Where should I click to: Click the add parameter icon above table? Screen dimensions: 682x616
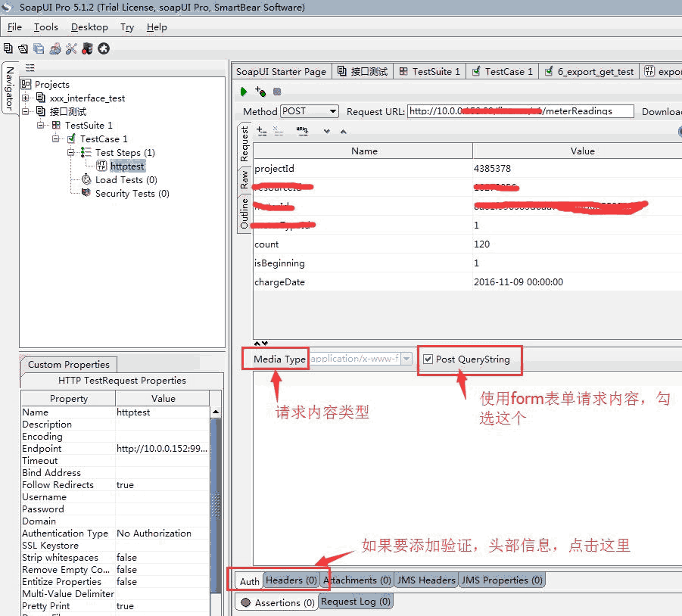(x=261, y=131)
